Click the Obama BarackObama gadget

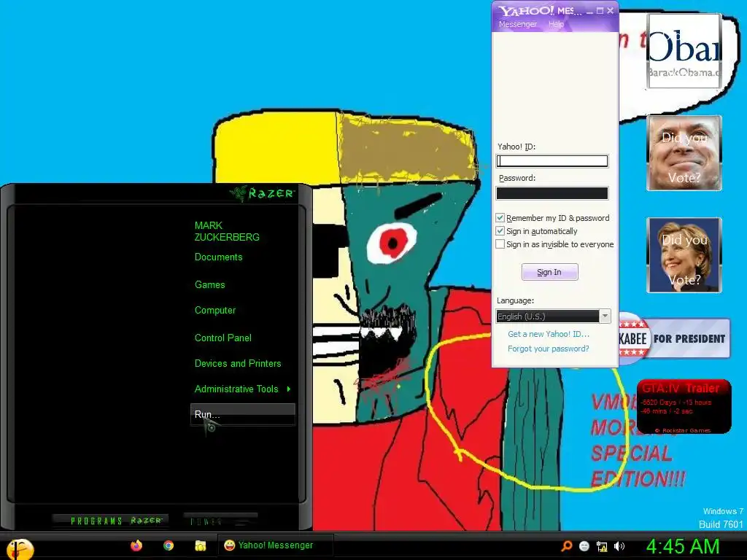(684, 51)
